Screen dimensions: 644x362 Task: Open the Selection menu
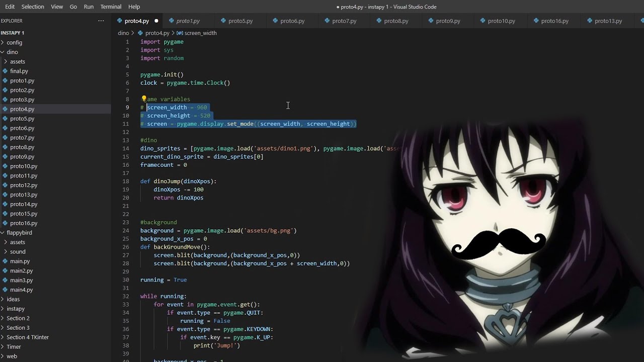tap(33, 7)
